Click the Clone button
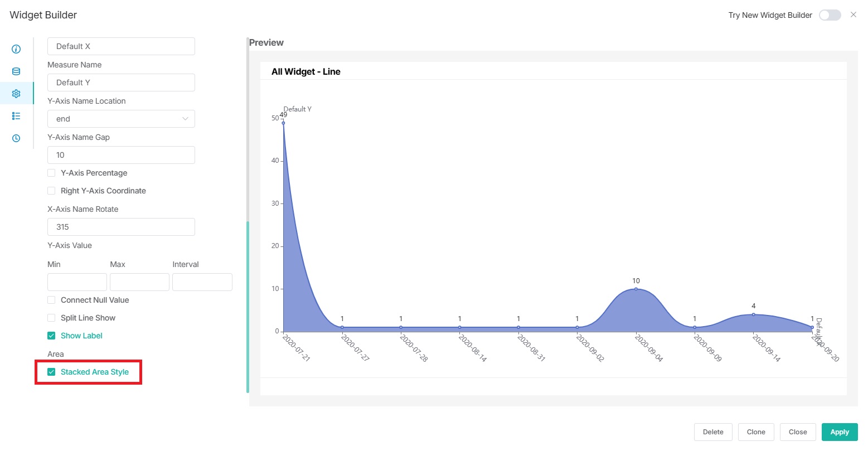The height and width of the screenshot is (451, 868). point(755,432)
